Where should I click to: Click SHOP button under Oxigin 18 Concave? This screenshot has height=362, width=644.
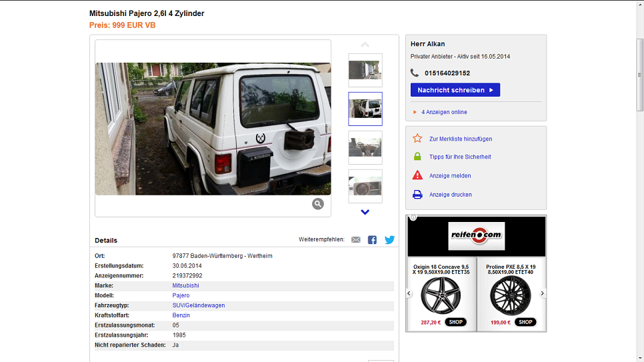point(455,322)
